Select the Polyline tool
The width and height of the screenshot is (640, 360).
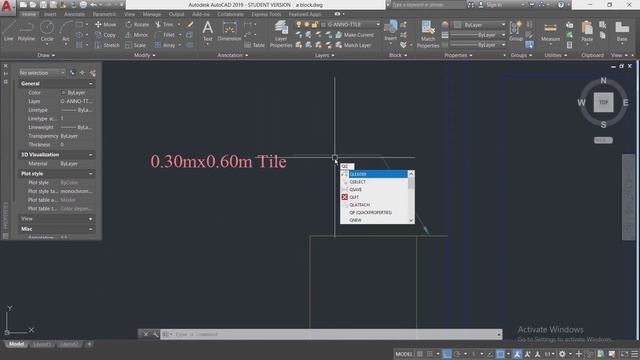(x=26, y=31)
